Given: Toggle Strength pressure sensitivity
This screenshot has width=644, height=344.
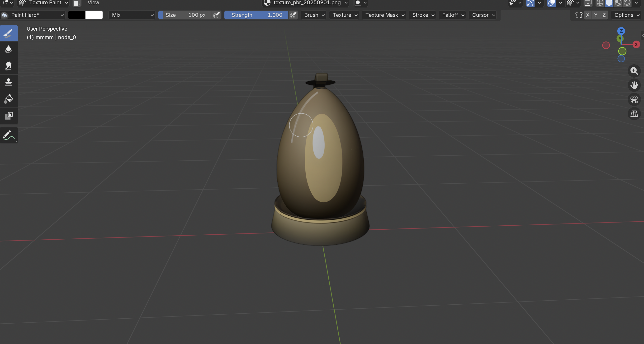Looking at the screenshot, I should click(293, 15).
